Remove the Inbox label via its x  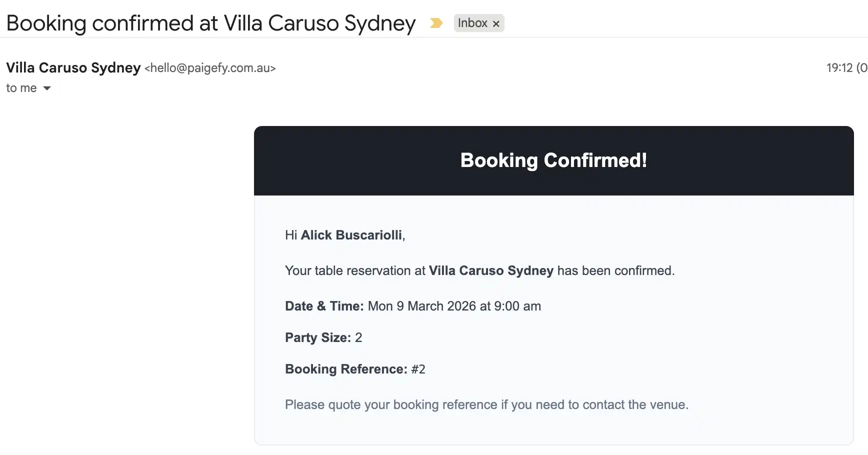[x=496, y=23]
